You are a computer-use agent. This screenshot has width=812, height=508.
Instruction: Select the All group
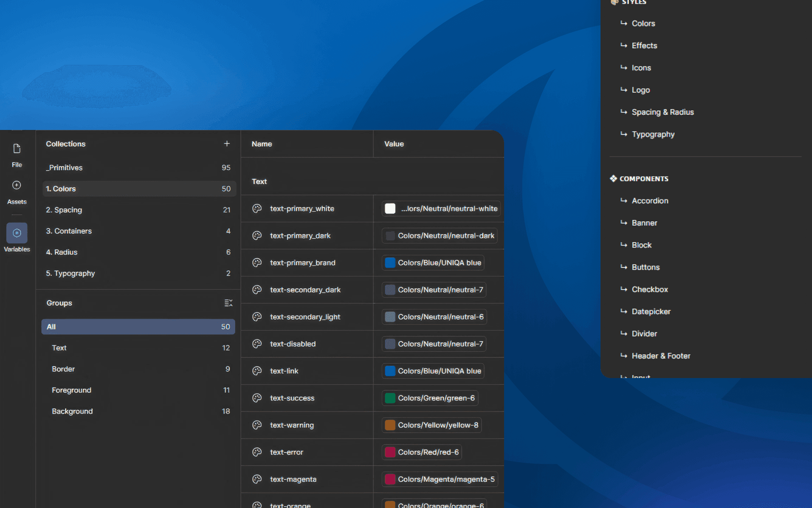[138, 327]
